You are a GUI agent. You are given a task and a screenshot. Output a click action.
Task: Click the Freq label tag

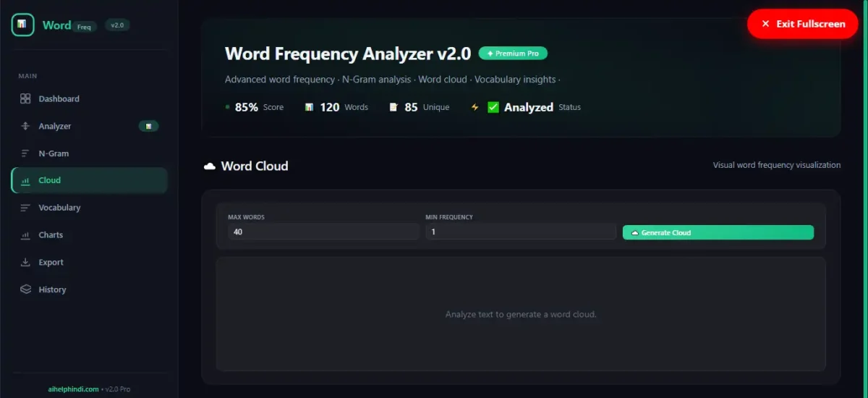[x=84, y=27]
